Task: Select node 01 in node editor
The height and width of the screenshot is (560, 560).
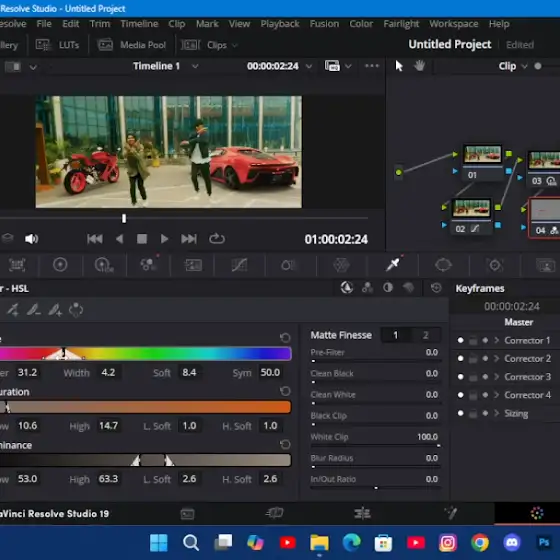Action: point(482,162)
